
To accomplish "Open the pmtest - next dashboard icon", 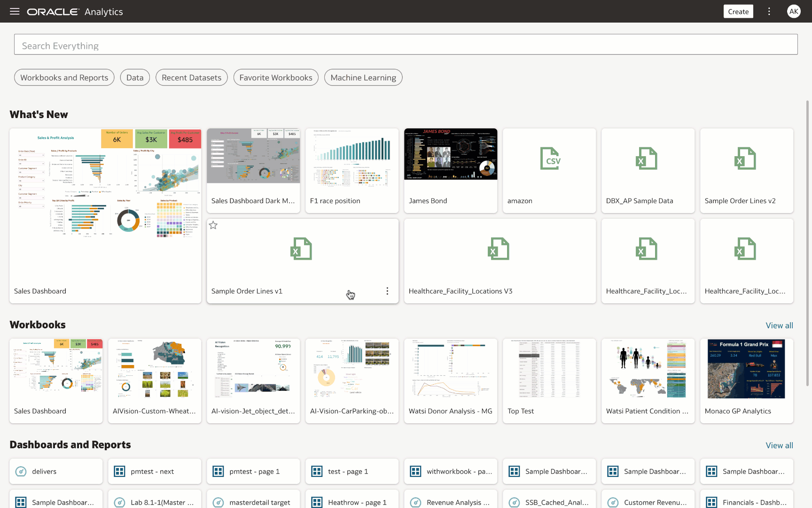I will (x=120, y=471).
